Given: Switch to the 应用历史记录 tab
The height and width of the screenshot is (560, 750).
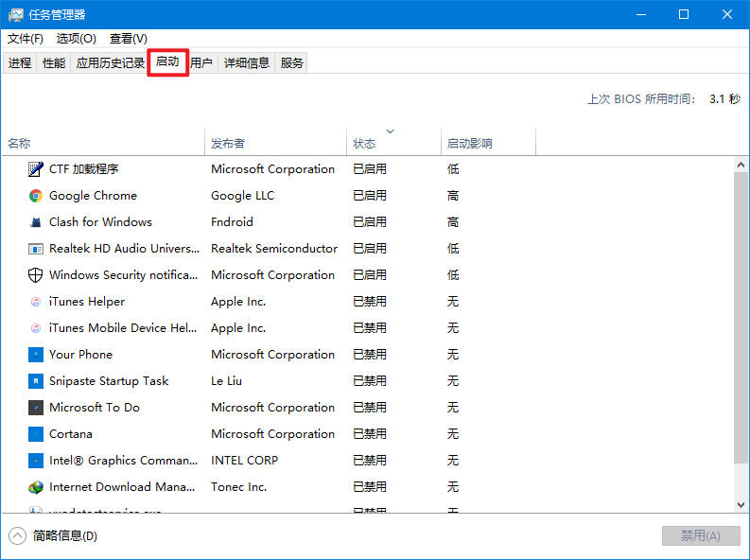Looking at the screenshot, I should coord(110,62).
